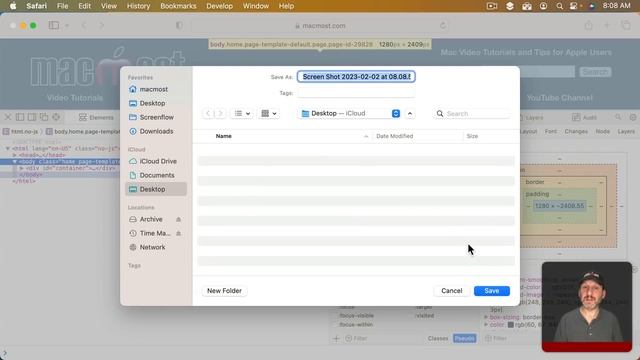Image resolution: width=640 pixels, height=360 pixels.
Task: Click Pseudo button in styles panel
Action: point(464,338)
